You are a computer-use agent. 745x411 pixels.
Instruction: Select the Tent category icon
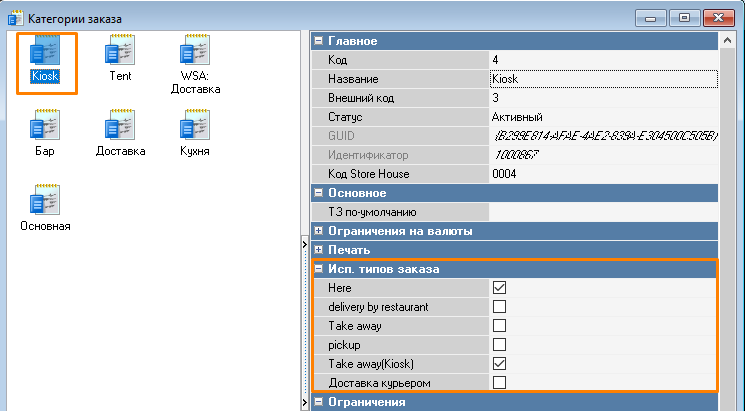(120, 53)
